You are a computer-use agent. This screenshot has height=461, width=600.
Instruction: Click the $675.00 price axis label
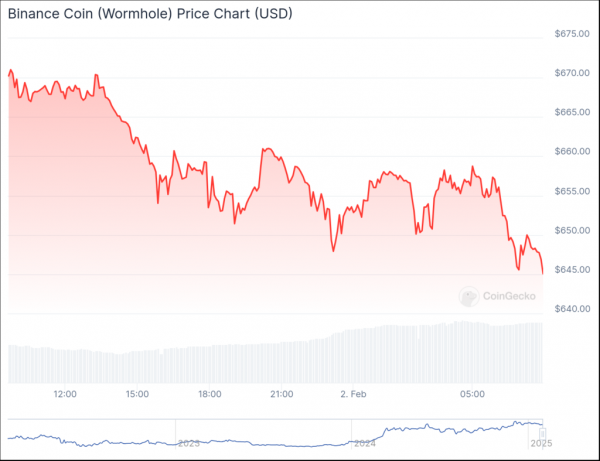pos(572,34)
